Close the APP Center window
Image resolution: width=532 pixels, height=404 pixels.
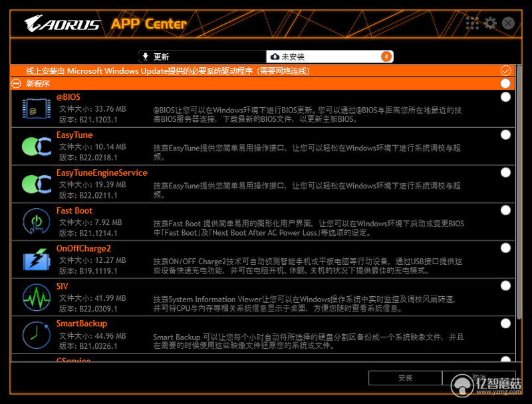508,23
